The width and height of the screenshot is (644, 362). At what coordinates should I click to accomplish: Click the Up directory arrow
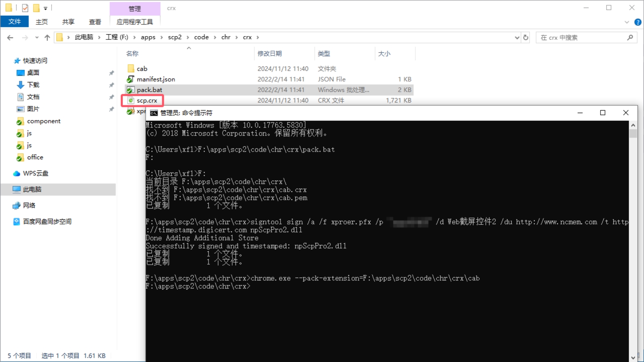point(47,37)
